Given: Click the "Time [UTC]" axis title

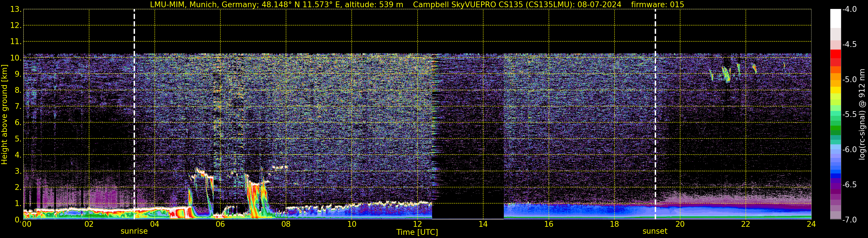Looking at the screenshot, I should [417, 232].
